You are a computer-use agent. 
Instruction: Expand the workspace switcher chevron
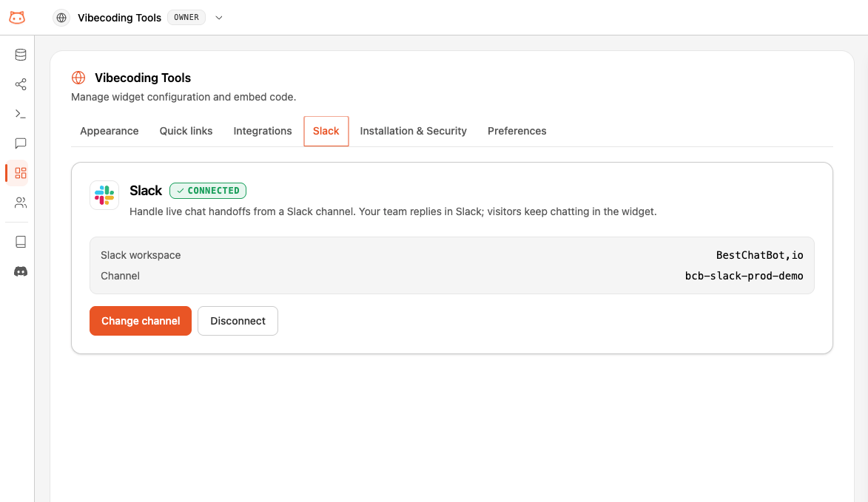[218, 18]
